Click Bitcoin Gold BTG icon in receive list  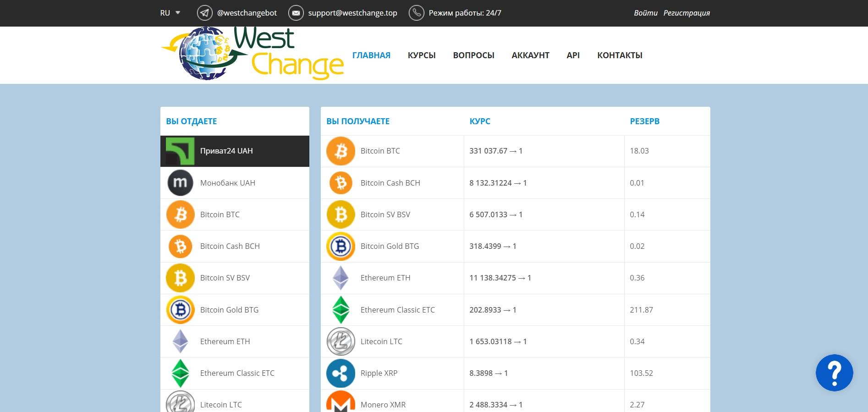click(x=341, y=246)
